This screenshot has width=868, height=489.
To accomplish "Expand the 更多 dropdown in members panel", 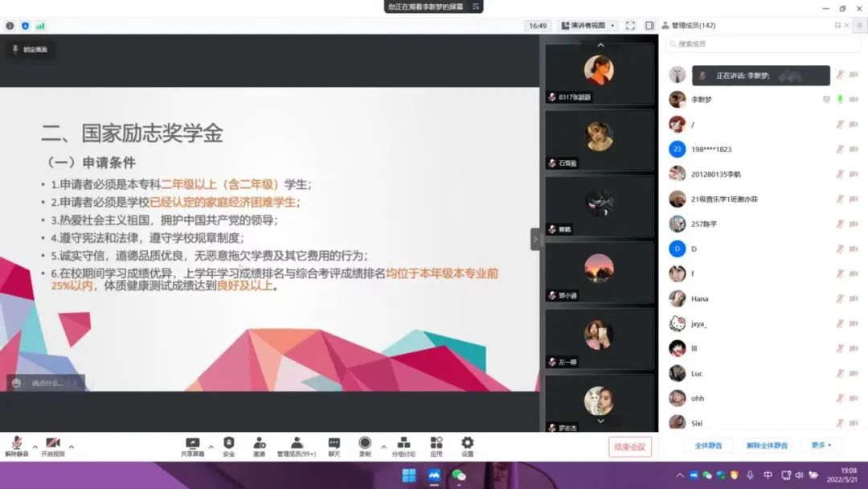I will point(821,445).
